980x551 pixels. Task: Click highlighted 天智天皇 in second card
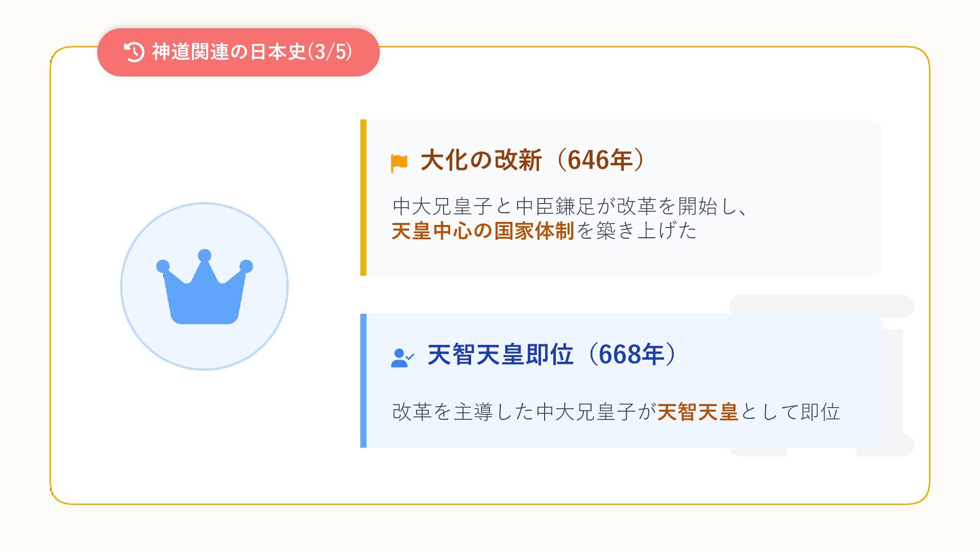(x=698, y=412)
